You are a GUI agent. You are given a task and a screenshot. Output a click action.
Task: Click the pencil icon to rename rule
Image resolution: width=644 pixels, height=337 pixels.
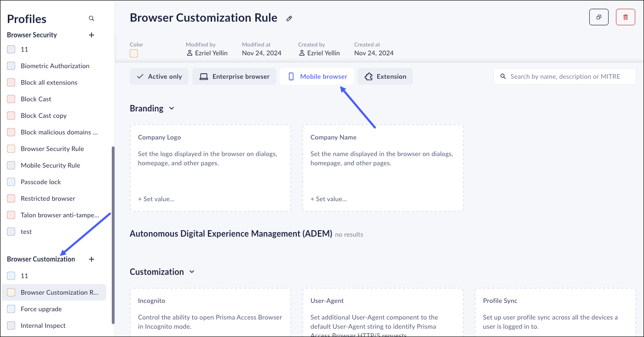click(289, 18)
